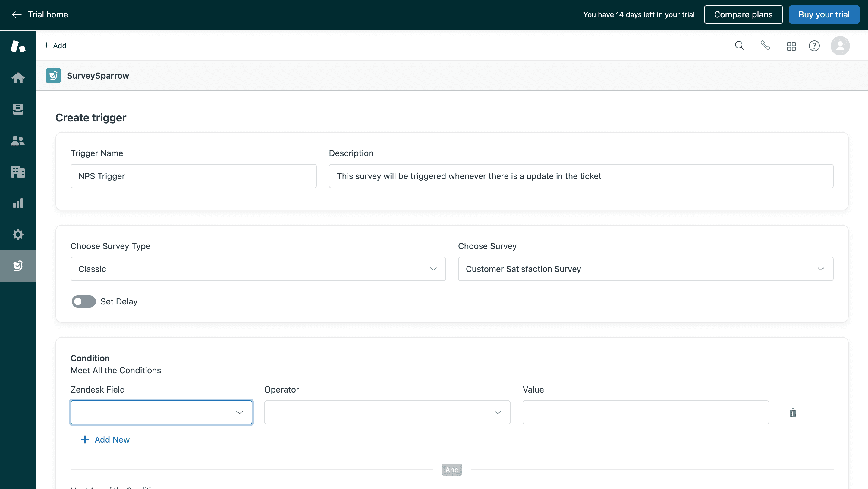This screenshot has width=868, height=489.
Task: Click the trash icon to delete condition
Action: coord(793,412)
